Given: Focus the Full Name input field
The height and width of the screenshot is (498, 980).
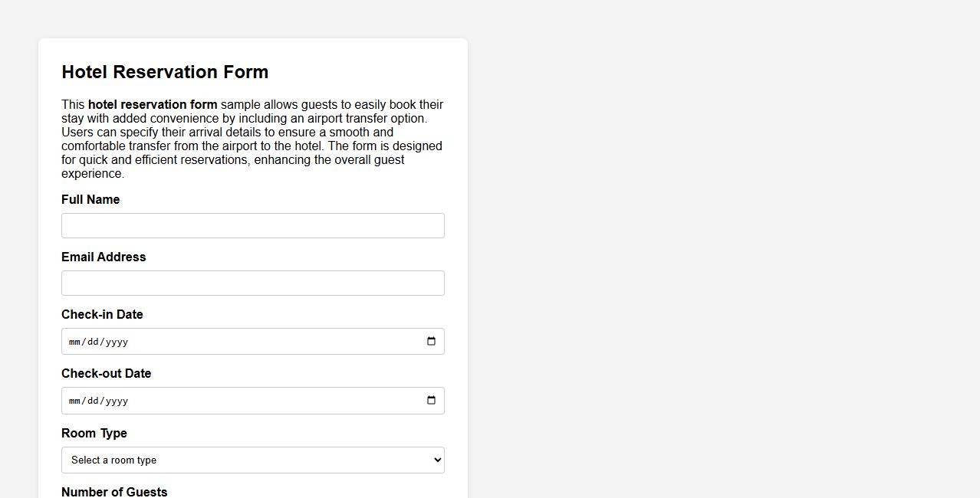Looking at the screenshot, I should (x=253, y=225).
